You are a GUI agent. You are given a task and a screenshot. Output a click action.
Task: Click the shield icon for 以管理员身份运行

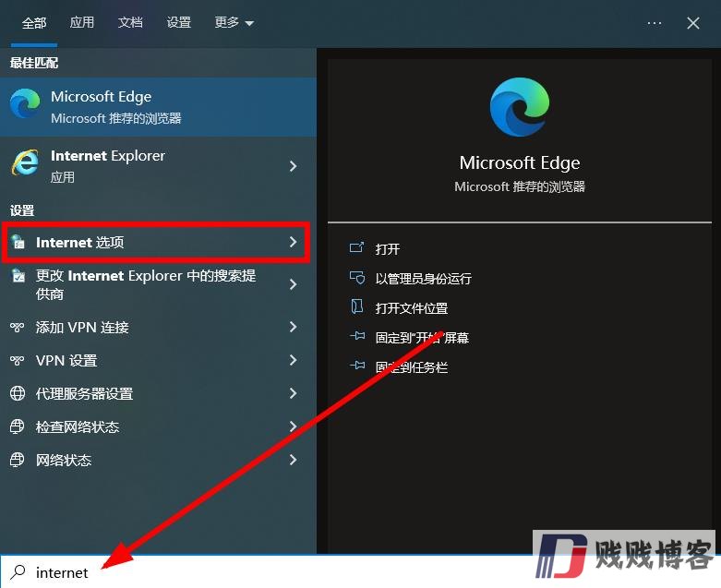(357, 278)
